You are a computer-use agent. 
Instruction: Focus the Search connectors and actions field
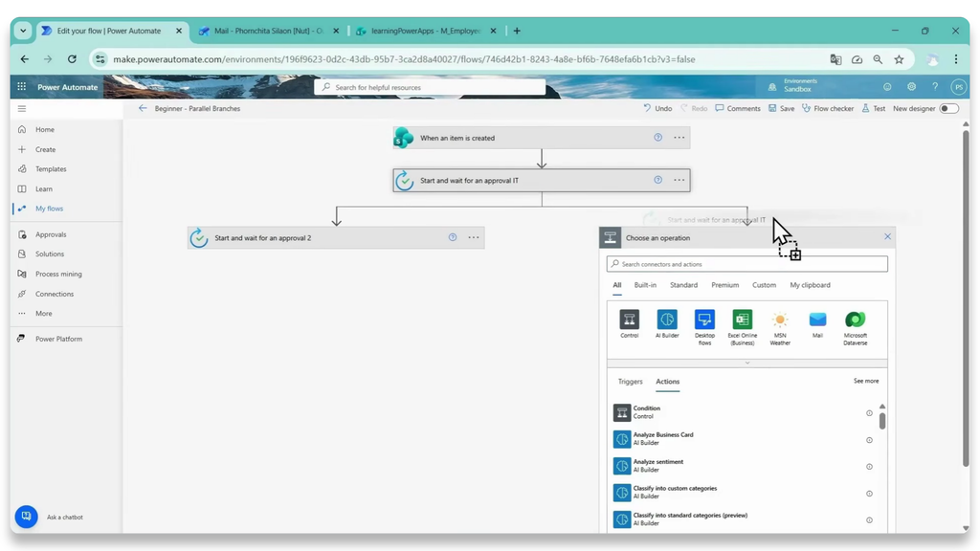click(746, 264)
